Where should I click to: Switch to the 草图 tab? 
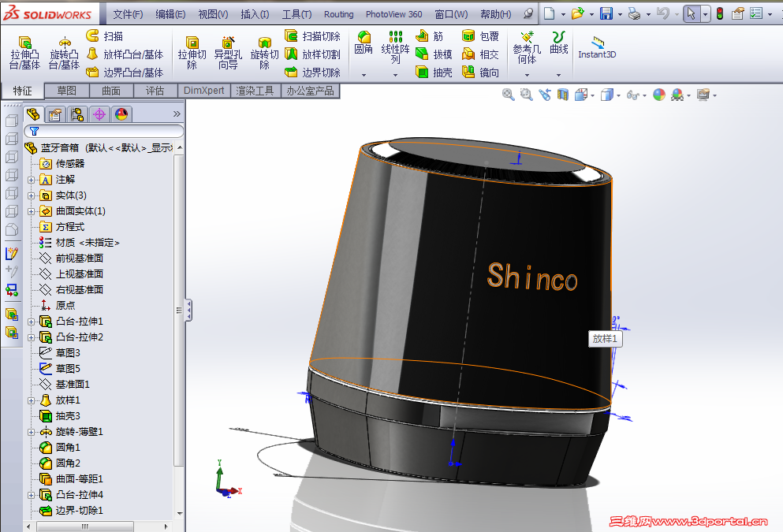67,91
